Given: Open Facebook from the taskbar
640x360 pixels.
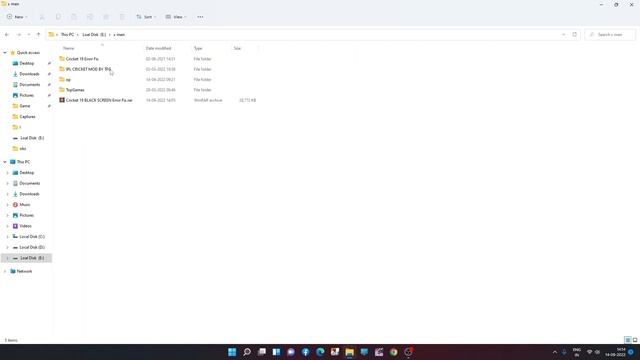Looking at the screenshot, I should [x=305, y=352].
